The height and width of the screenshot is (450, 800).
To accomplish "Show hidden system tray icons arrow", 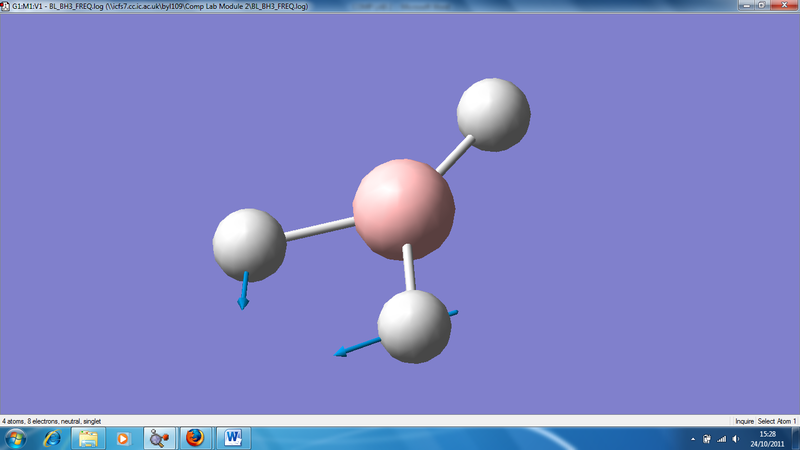I will 693,439.
